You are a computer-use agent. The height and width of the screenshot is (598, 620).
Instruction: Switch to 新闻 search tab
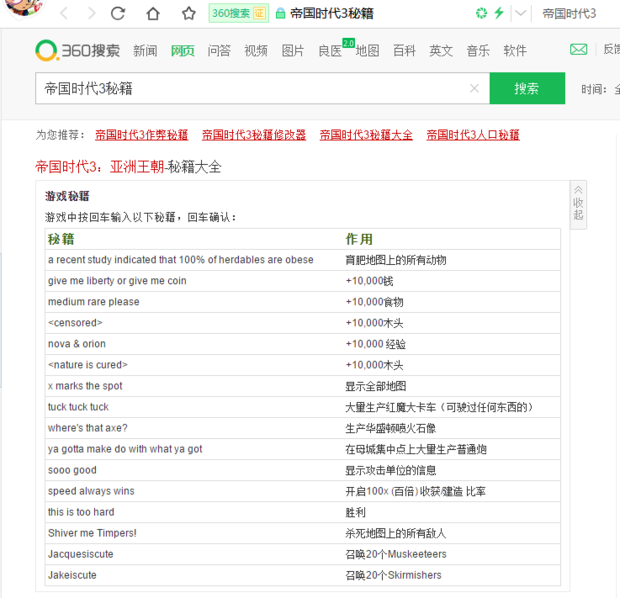(145, 51)
